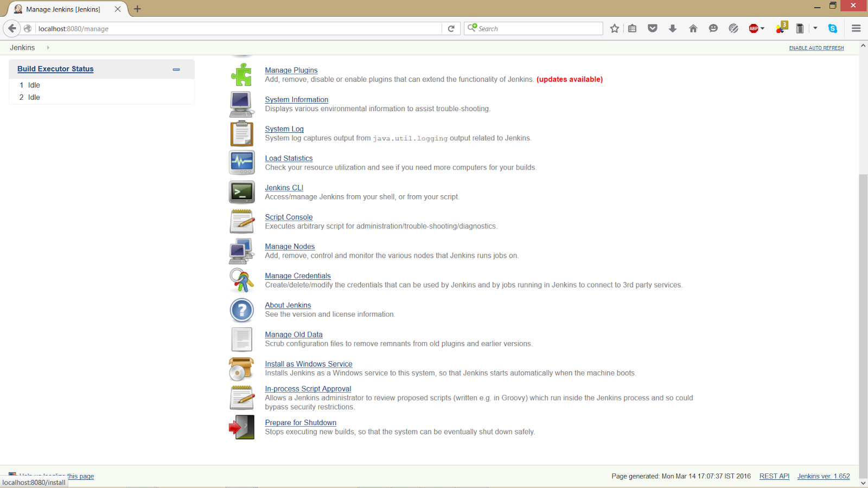This screenshot has height=488, width=868.
Task: Click the browser Search field
Action: (x=533, y=29)
